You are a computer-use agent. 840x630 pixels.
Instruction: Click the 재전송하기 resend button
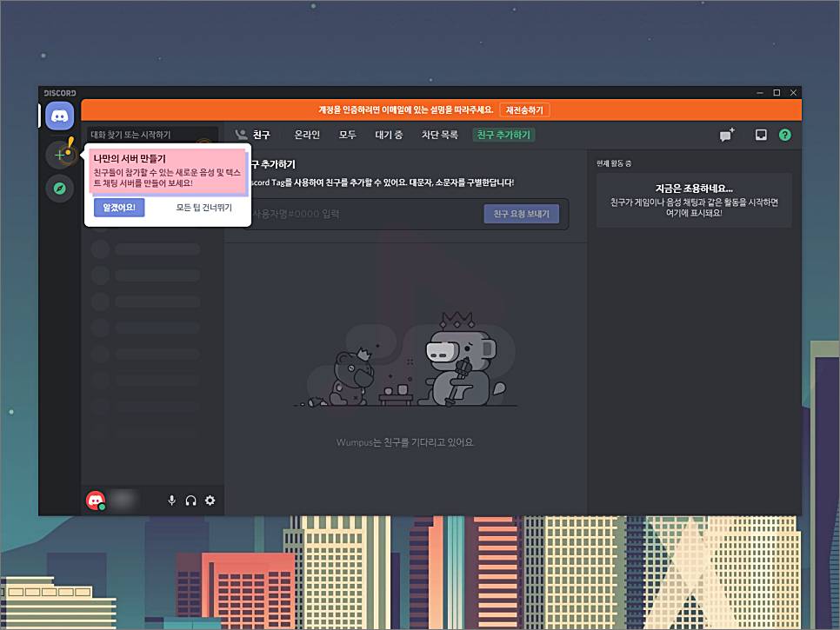(524, 109)
